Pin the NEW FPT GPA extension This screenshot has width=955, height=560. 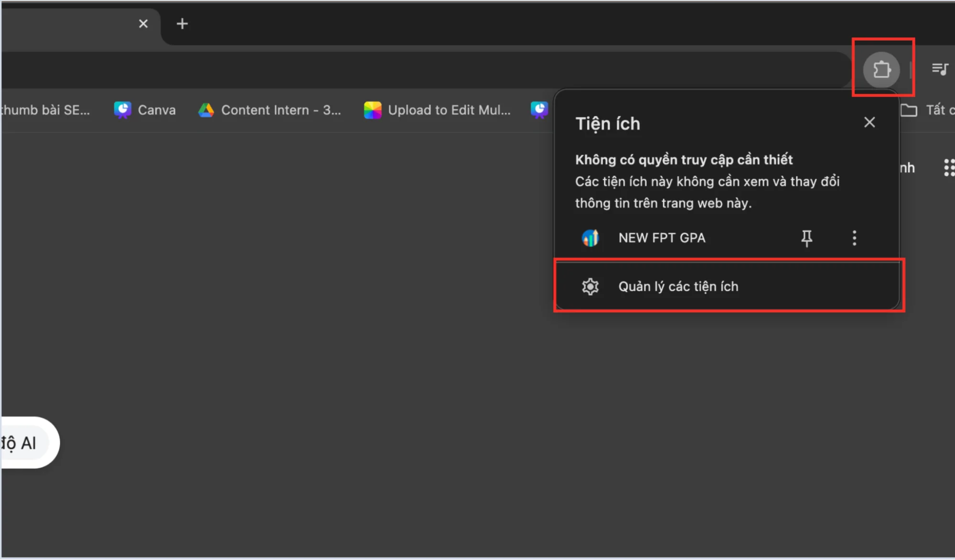pyautogui.click(x=806, y=238)
